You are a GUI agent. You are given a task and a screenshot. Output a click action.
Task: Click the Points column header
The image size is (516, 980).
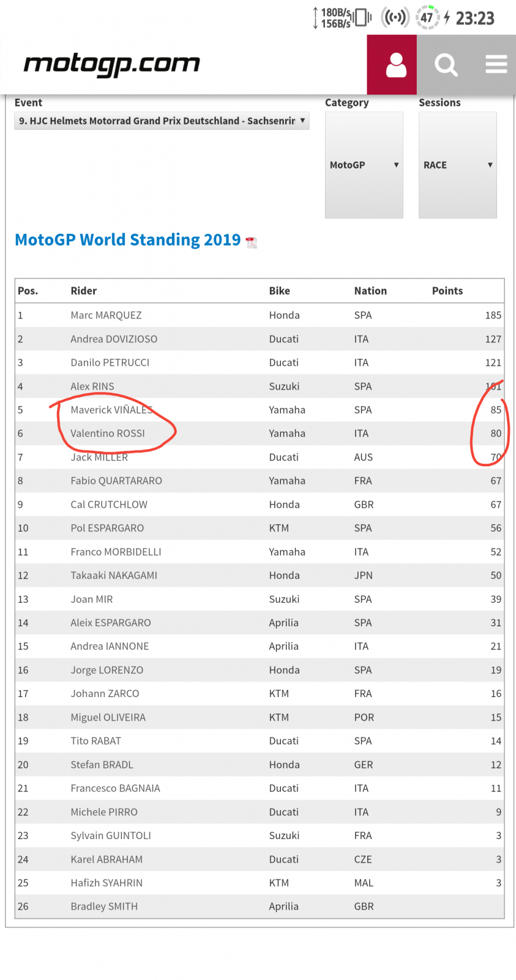click(x=447, y=291)
